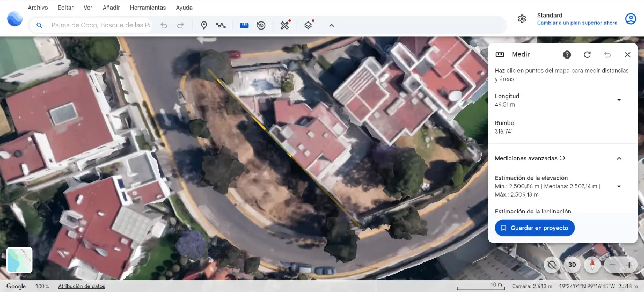This screenshot has height=292, width=644.
Task: Open the Archivo menu
Action: tap(38, 8)
